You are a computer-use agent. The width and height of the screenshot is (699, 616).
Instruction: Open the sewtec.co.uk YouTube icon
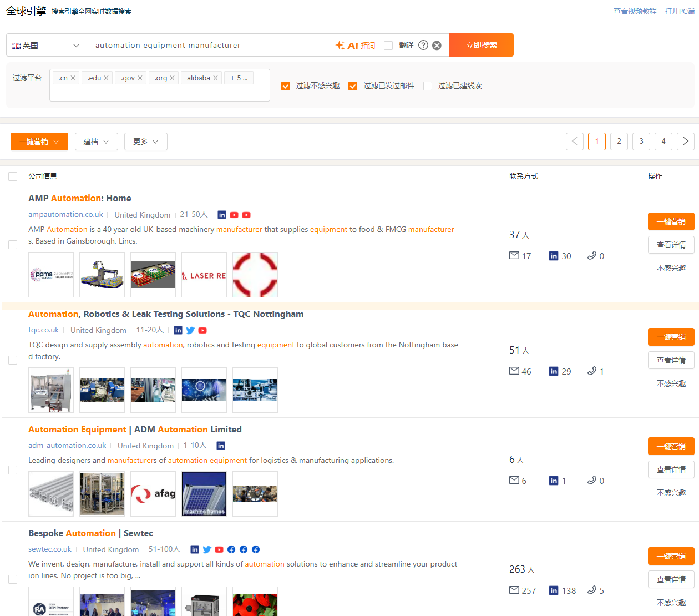(x=219, y=549)
